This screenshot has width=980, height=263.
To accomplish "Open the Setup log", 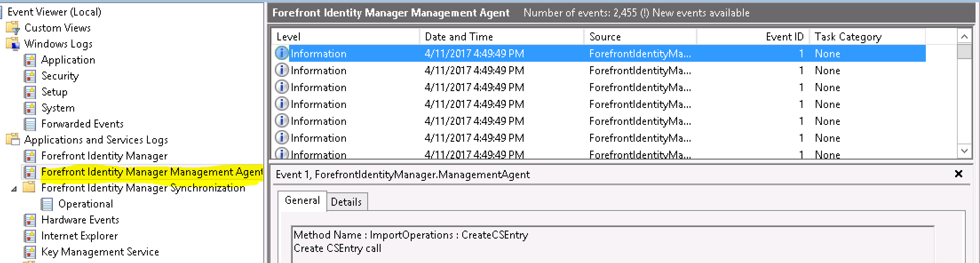I will (55, 92).
